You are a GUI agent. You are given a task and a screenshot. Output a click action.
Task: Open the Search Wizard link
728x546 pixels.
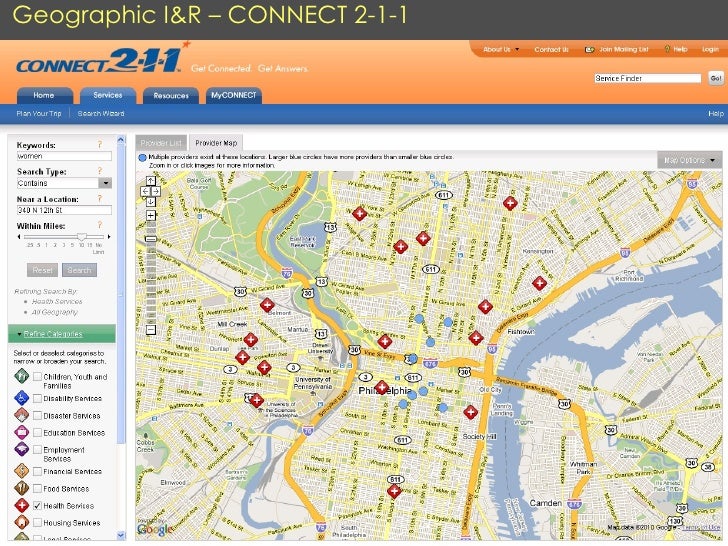click(101, 114)
